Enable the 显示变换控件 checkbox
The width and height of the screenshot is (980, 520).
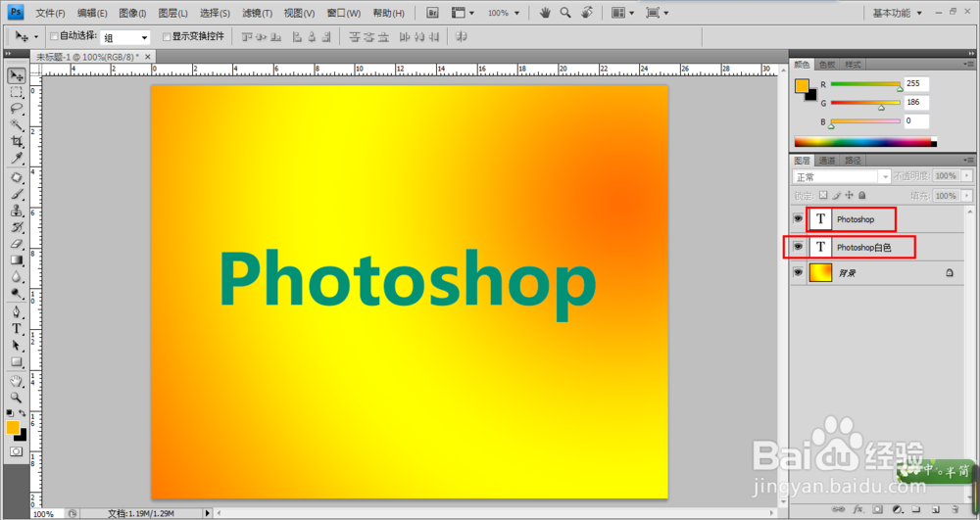[x=167, y=37]
